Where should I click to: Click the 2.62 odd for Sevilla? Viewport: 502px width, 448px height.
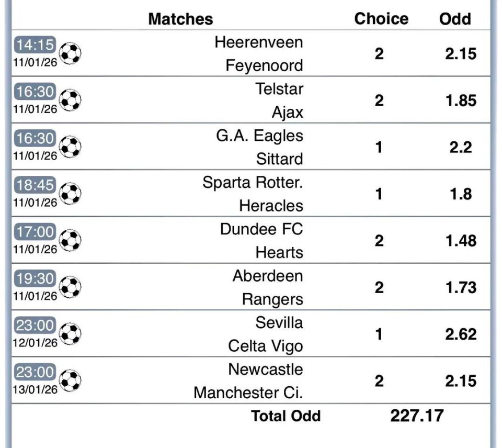click(461, 334)
